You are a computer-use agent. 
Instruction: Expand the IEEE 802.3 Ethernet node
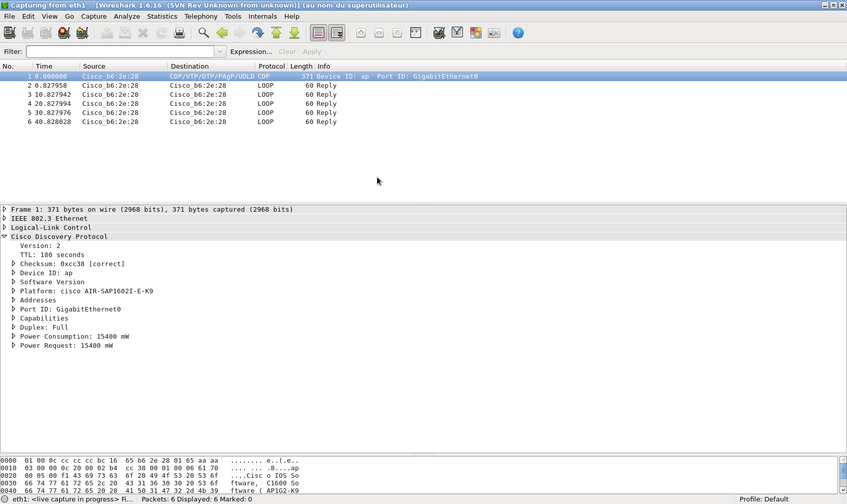5,218
